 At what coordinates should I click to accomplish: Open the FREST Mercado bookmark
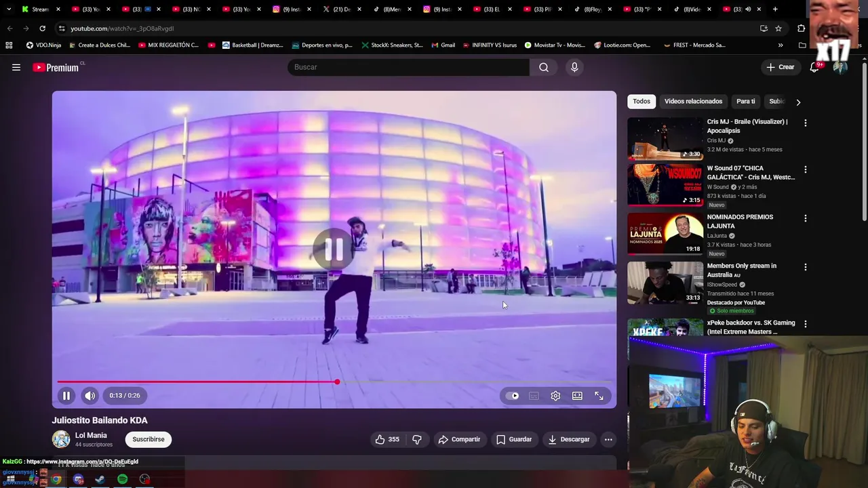694,45
